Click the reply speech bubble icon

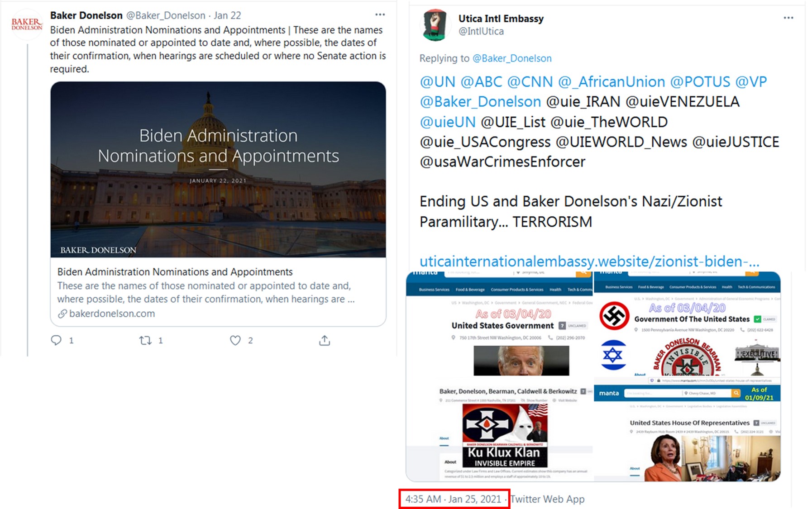56,340
